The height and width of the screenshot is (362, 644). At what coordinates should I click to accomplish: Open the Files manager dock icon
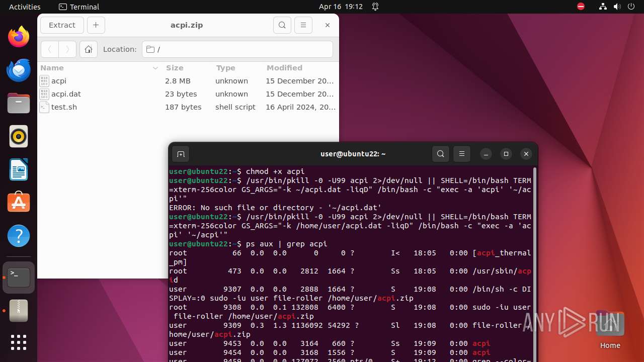19,103
